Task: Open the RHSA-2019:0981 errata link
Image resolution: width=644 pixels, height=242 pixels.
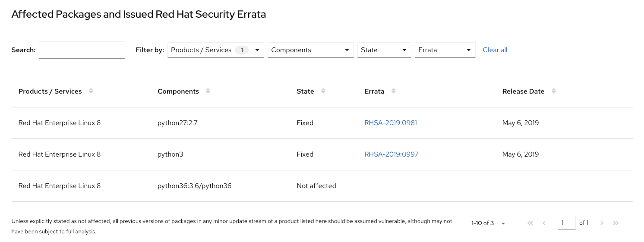Action: [391, 123]
